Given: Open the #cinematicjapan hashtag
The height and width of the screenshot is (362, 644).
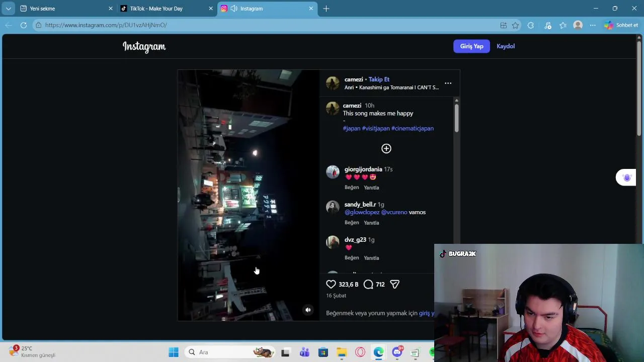Looking at the screenshot, I should pos(413,128).
